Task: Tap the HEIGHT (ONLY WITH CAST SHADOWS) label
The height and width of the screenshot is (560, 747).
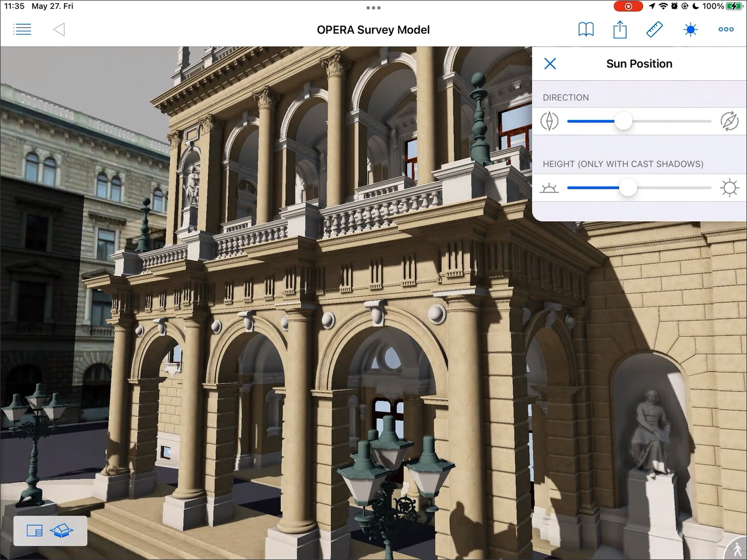Action: click(x=623, y=164)
